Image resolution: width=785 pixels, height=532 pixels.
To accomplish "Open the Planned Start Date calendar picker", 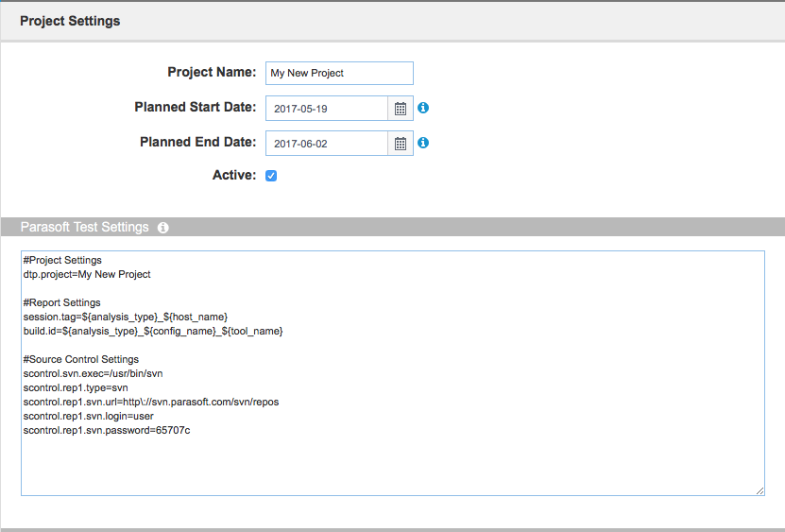I will 401,109.
